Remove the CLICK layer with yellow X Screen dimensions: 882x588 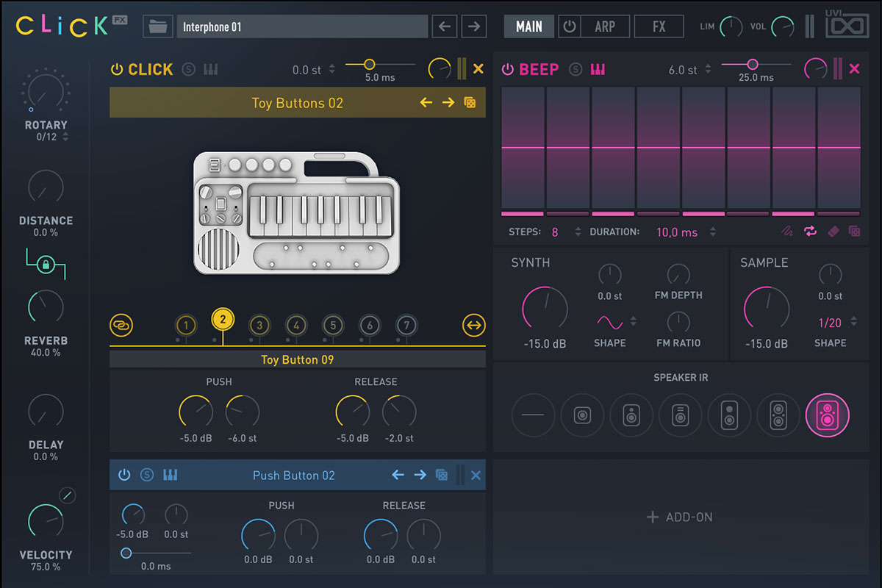click(478, 69)
